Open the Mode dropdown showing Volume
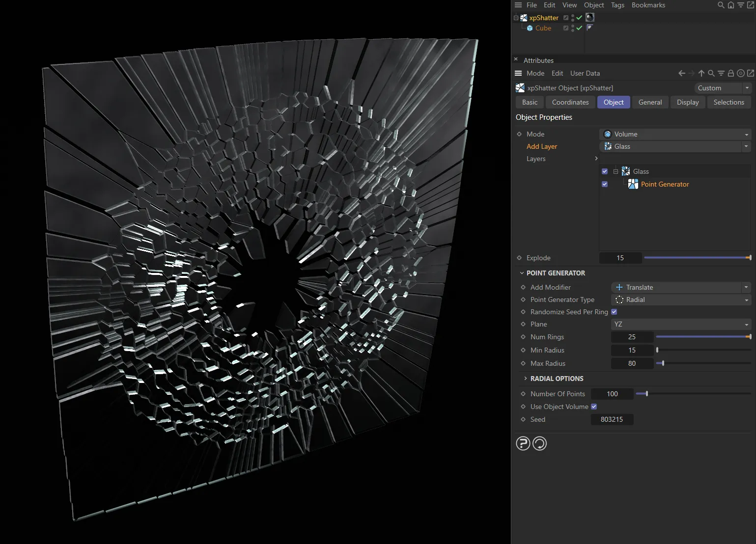This screenshot has width=756, height=544. [x=675, y=134]
